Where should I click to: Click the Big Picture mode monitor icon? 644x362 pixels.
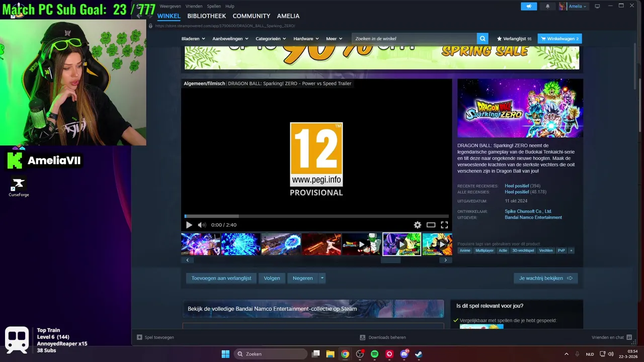click(x=597, y=6)
